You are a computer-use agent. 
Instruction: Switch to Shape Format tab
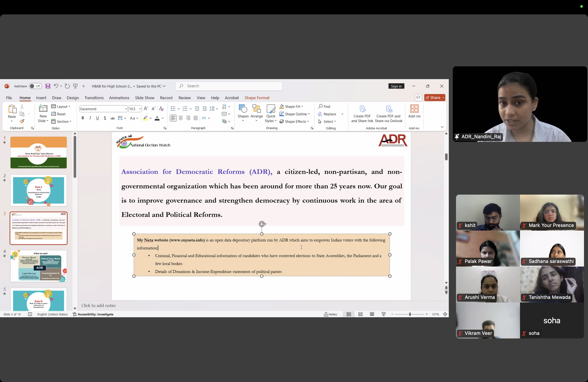[257, 98]
